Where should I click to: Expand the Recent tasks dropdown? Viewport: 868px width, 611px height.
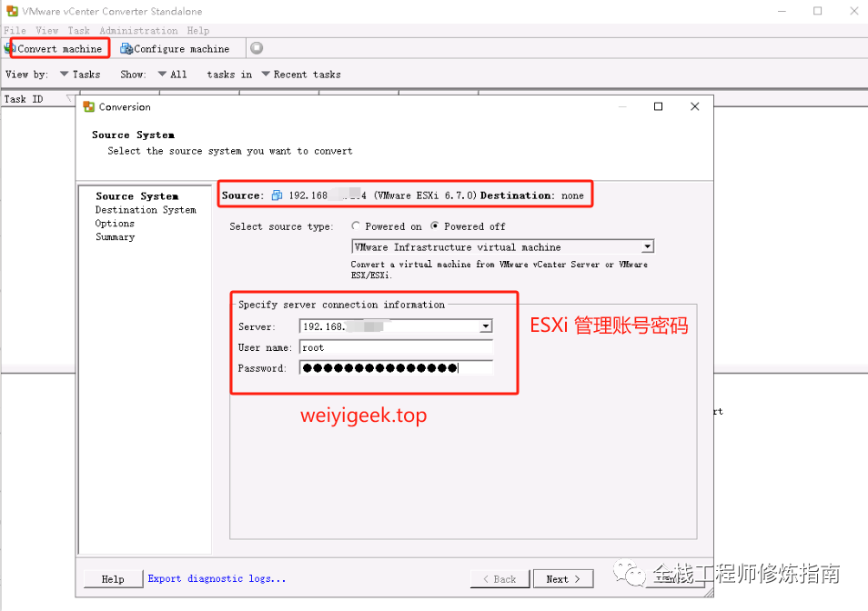(x=301, y=74)
